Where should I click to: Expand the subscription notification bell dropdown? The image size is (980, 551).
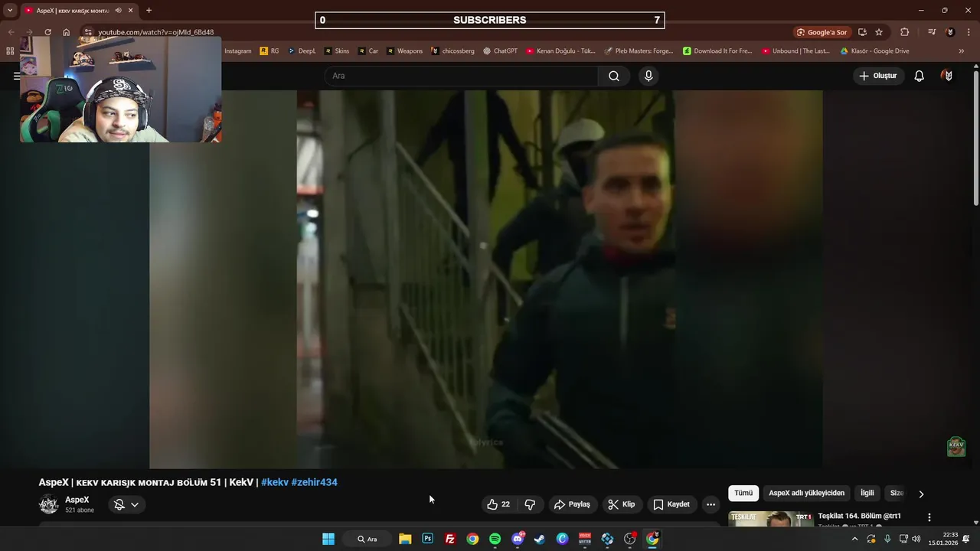(x=126, y=504)
